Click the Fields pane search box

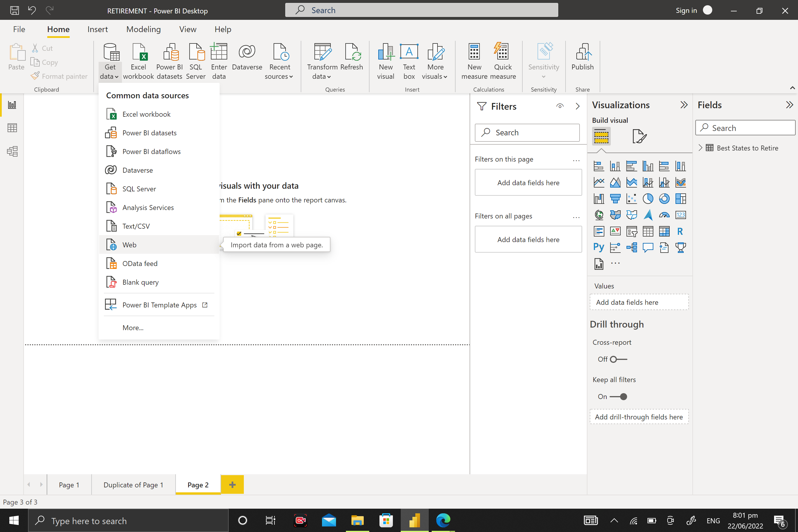[x=745, y=128]
